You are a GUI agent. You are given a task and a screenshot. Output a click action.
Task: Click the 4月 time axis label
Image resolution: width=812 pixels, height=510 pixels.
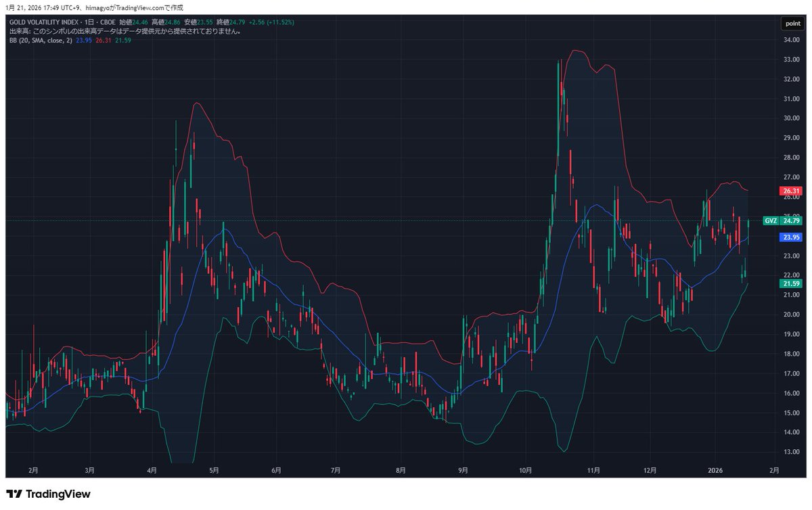(x=152, y=469)
